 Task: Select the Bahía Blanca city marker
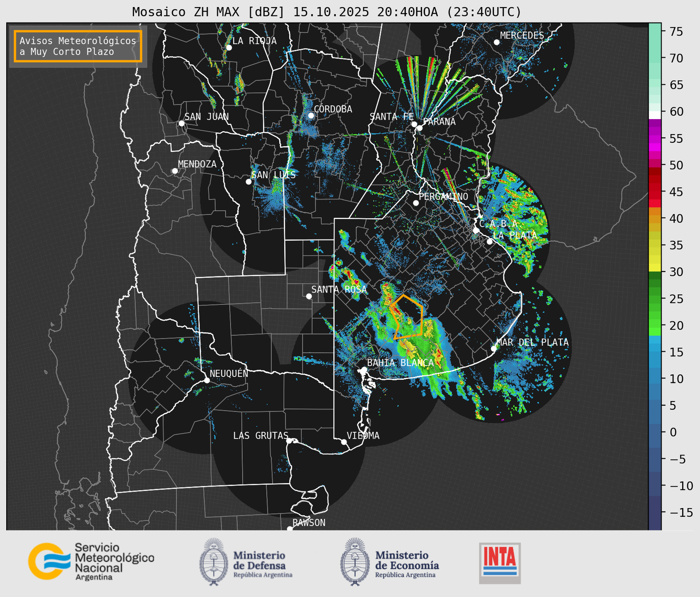[364, 369]
